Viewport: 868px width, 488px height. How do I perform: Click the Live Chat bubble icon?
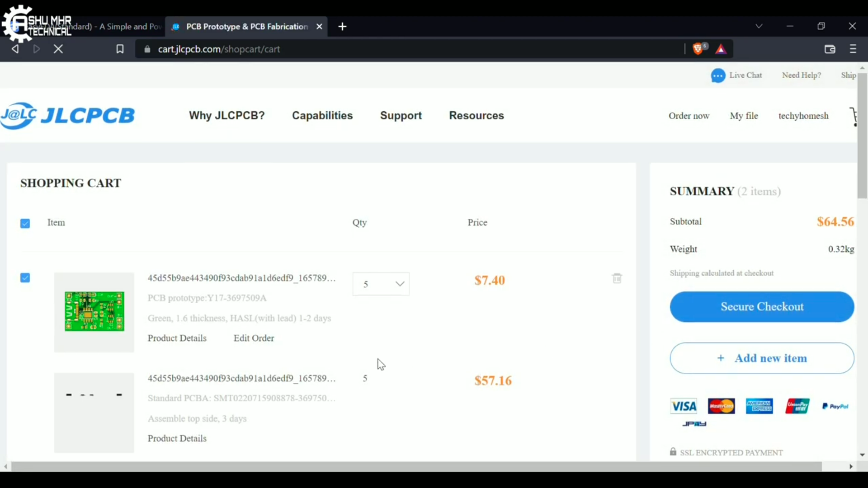(x=718, y=75)
